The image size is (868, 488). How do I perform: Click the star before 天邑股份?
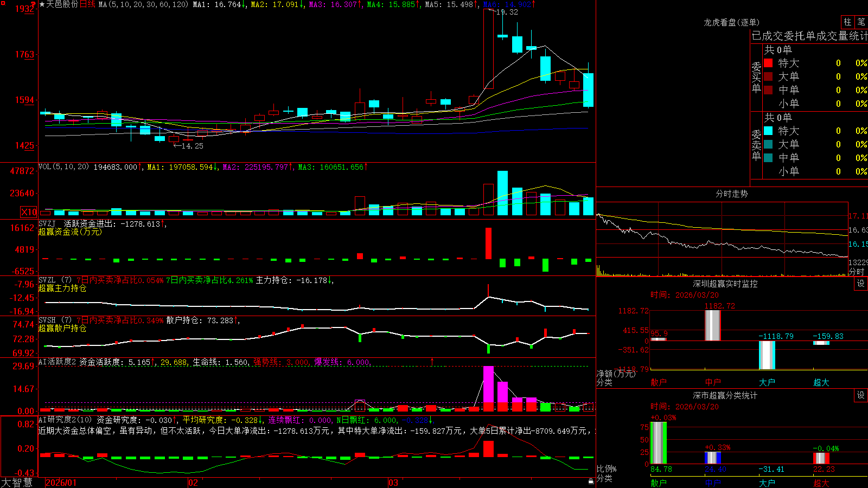(42, 4)
